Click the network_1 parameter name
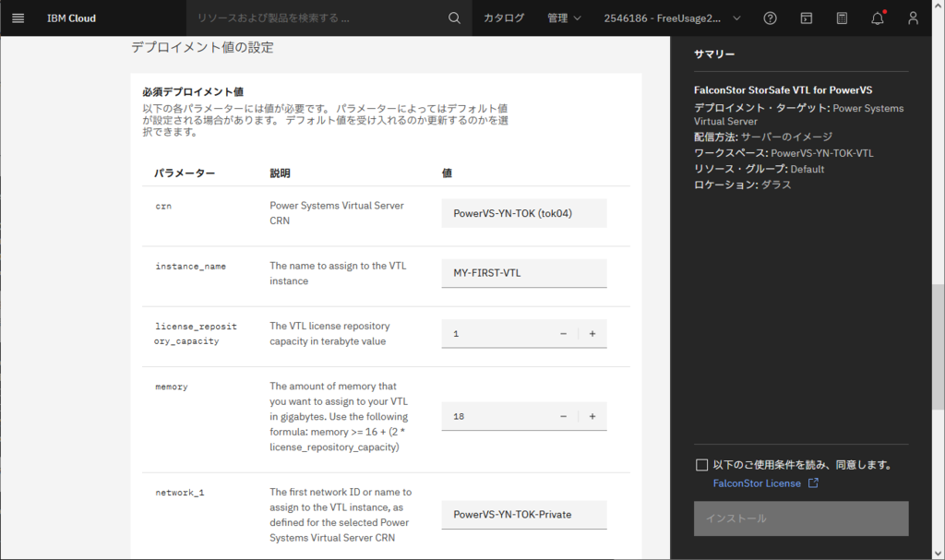945x560 pixels. point(180,493)
